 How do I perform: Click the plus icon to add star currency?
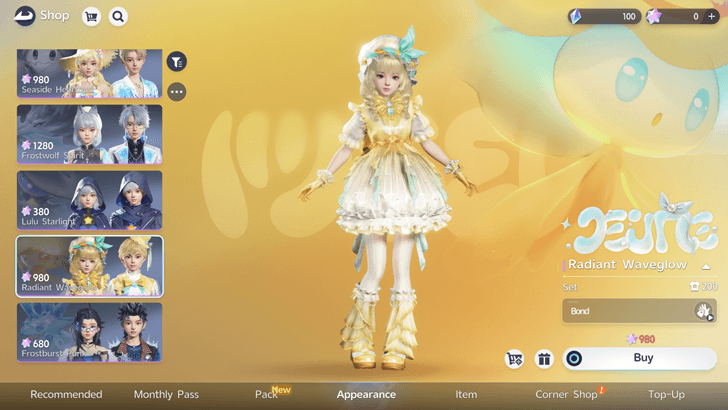[x=711, y=16]
